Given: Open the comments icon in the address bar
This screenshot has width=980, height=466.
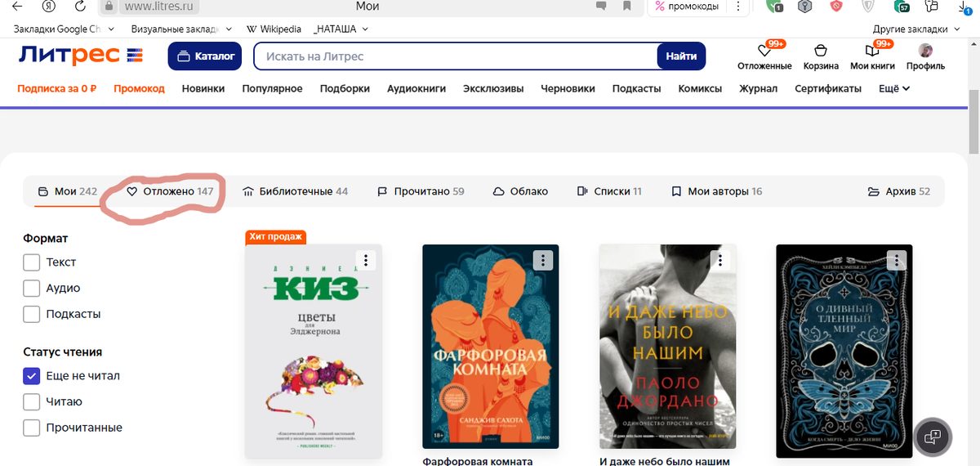Looking at the screenshot, I should click(x=602, y=7).
